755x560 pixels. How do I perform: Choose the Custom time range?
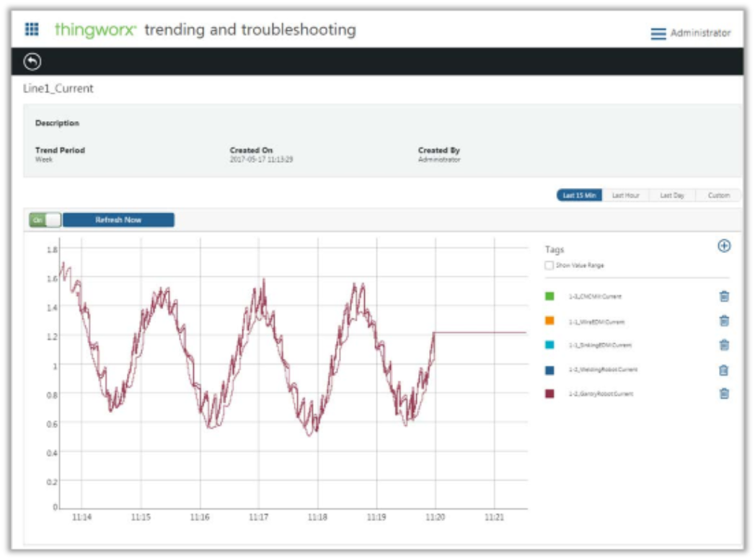[x=718, y=195]
